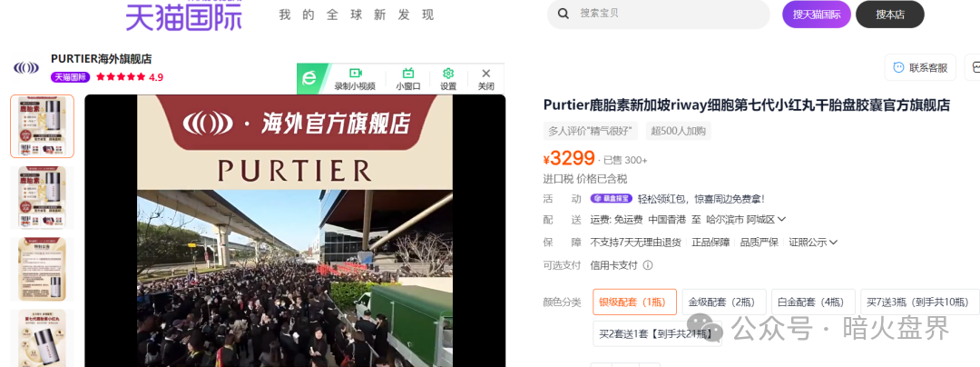Click the search magnifier icon
The width and height of the screenshot is (980, 367).
pyautogui.click(x=563, y=14)
